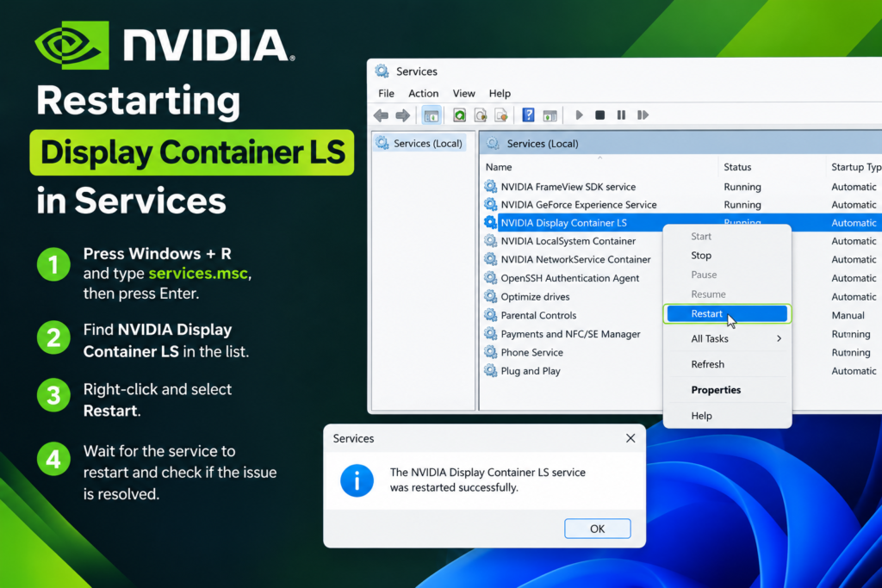This screenshot has height=588, width=882.
Task: Open the File menu
Action: click(386, 93)
